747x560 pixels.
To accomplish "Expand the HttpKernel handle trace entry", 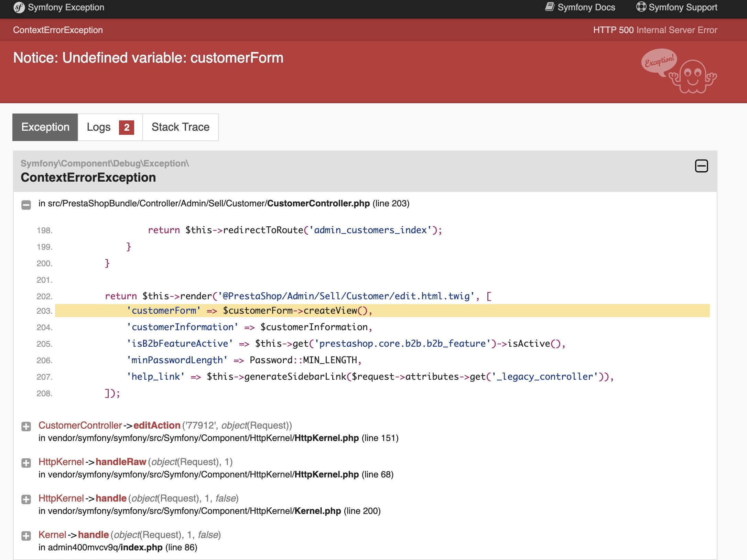I will pos(26,499).
